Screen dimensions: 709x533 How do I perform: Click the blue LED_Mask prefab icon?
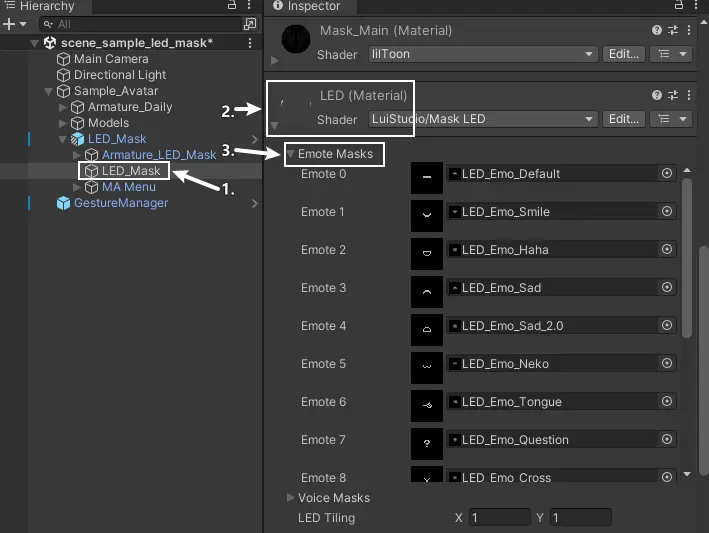pyautogui.click(x=77, y=139)
